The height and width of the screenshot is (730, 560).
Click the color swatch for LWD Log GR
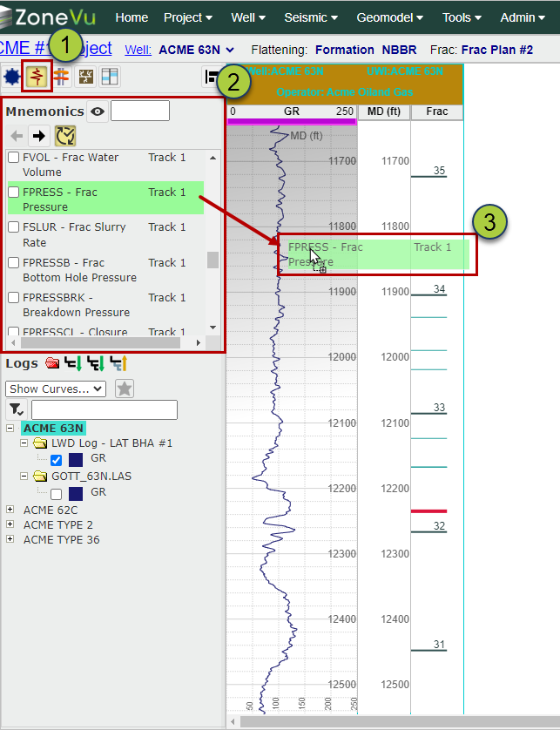(76, 460)
